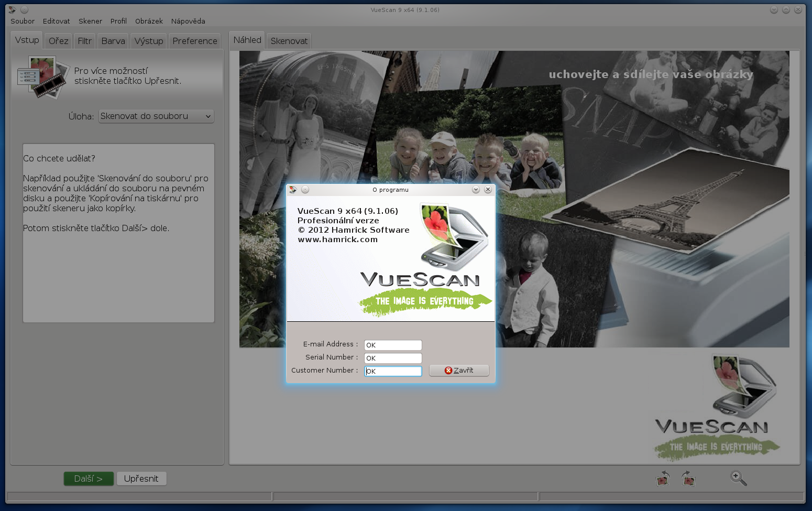Click the VueScan scanner logo at the preview bottom right
Screen dimensions: 812x511
pyautogui.click(x=743, y=386)
